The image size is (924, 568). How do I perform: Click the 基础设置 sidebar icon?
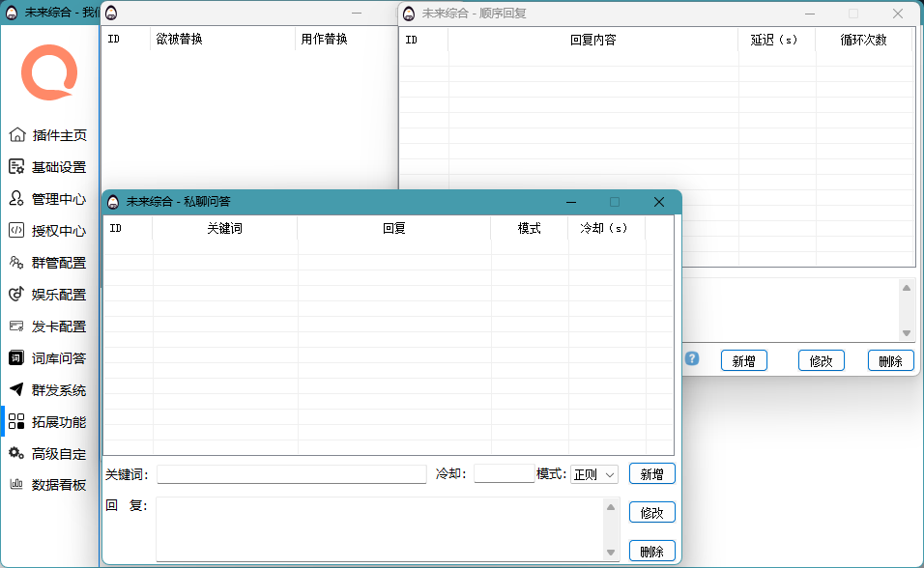(16, 167)
